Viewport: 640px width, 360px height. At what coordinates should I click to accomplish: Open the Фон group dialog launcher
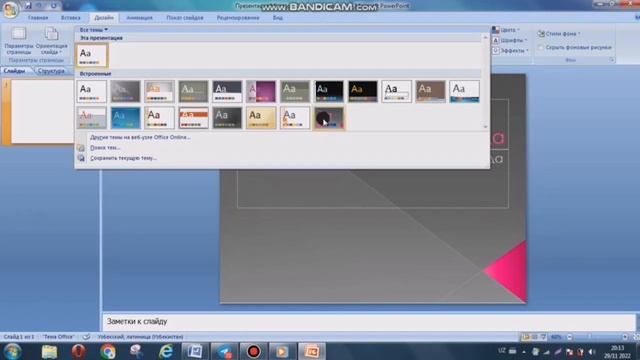tap(612, 60)
